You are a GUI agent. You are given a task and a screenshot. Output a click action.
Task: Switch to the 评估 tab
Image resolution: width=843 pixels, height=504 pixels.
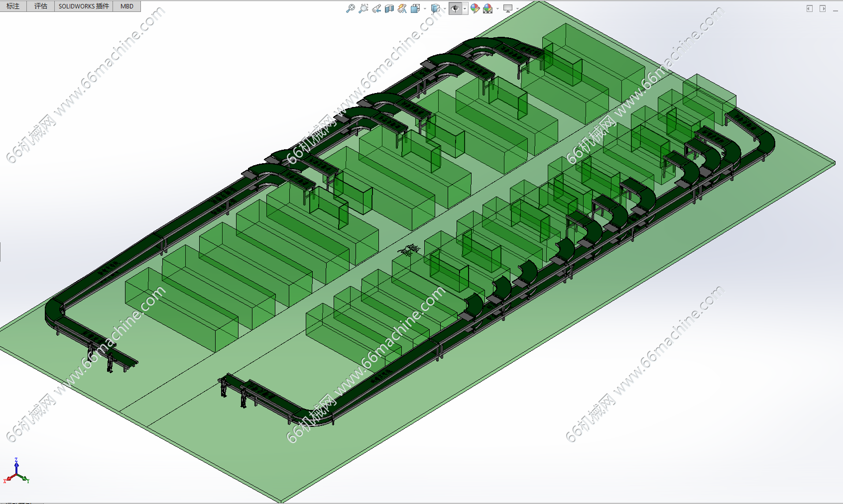[40, 6]
